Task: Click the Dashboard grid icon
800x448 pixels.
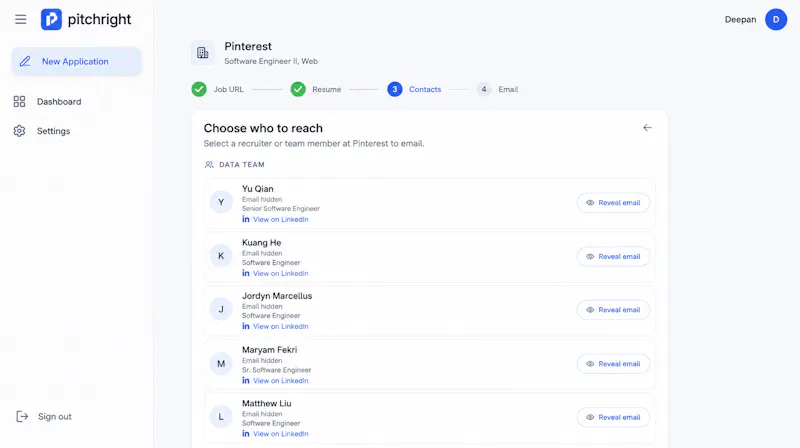Action: (19, 102)
